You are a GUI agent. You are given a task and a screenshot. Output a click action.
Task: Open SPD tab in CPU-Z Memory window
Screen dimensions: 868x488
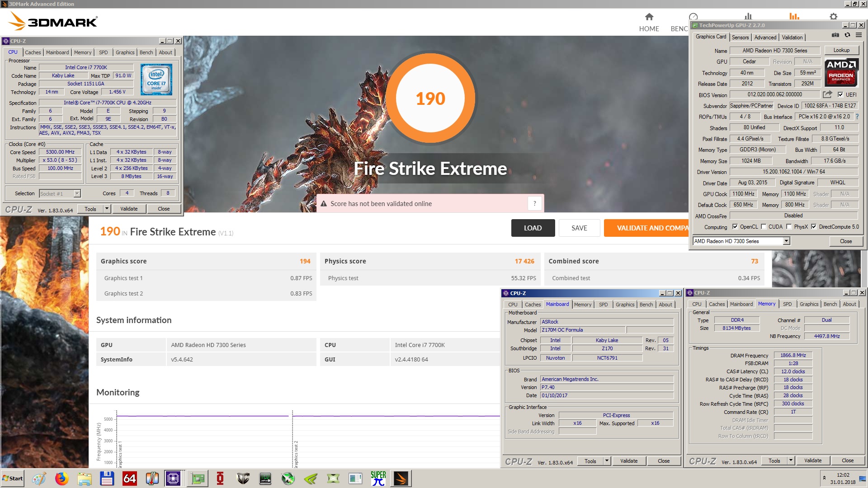787,304
